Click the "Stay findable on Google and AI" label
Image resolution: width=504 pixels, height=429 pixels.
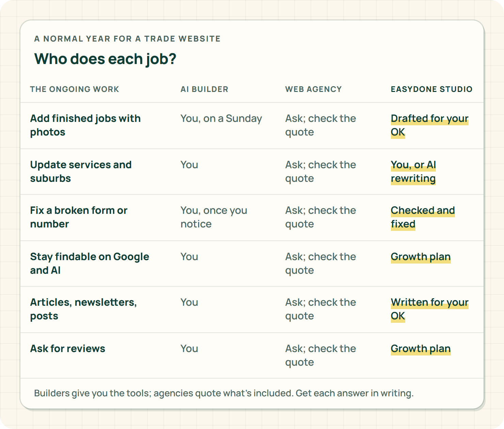tap(90, 264)
